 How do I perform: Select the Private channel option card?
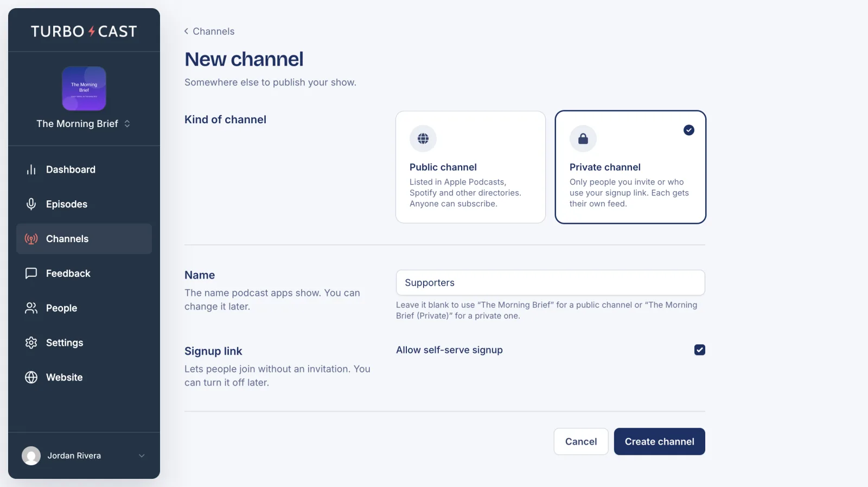point(630,167)
